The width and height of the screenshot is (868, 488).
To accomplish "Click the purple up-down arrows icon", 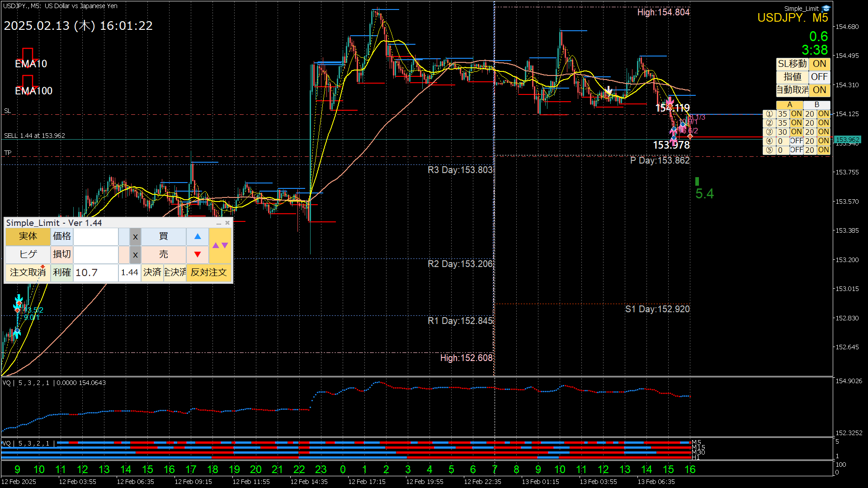I will tap(220, 245).
